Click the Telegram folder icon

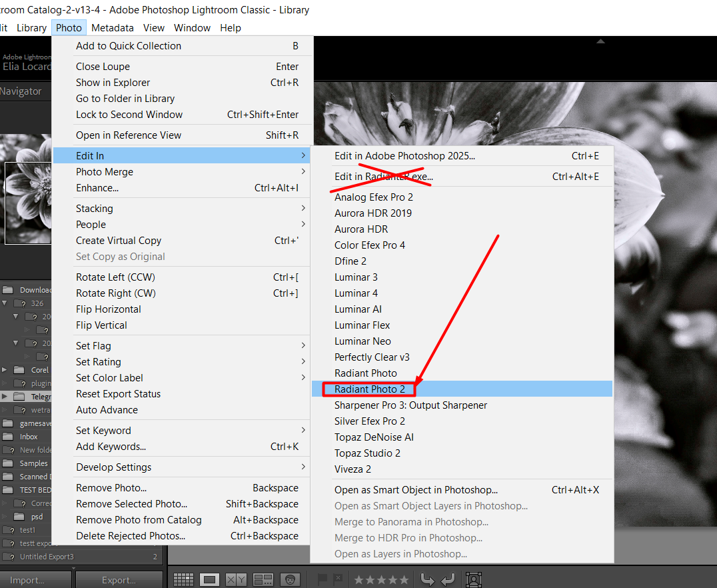coord(19,396)
